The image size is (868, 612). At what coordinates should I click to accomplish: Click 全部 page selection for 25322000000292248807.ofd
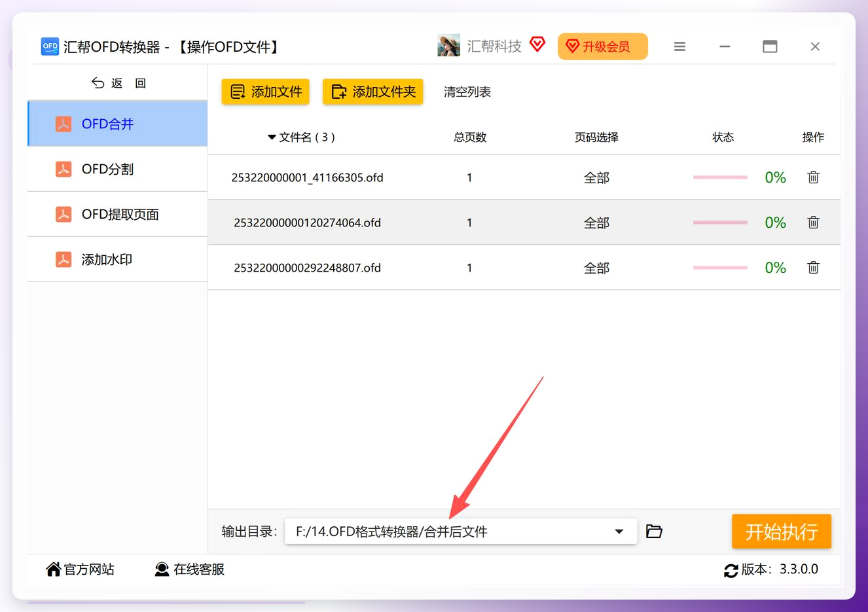point(596,268)
